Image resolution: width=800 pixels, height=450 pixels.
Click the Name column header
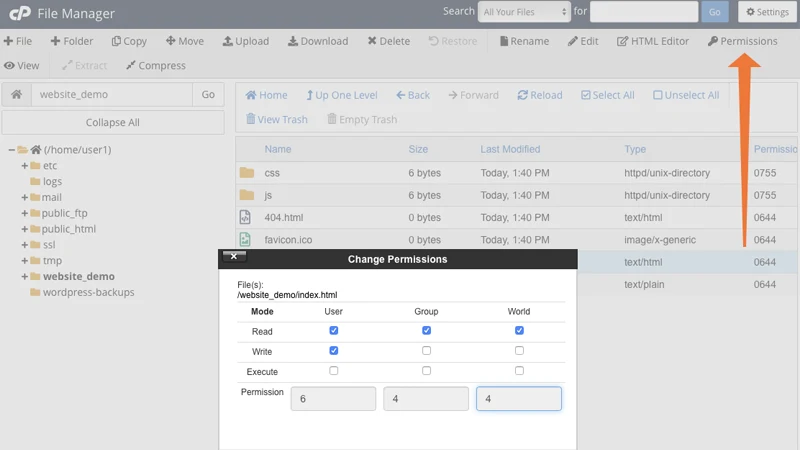(x=278, y=149)
